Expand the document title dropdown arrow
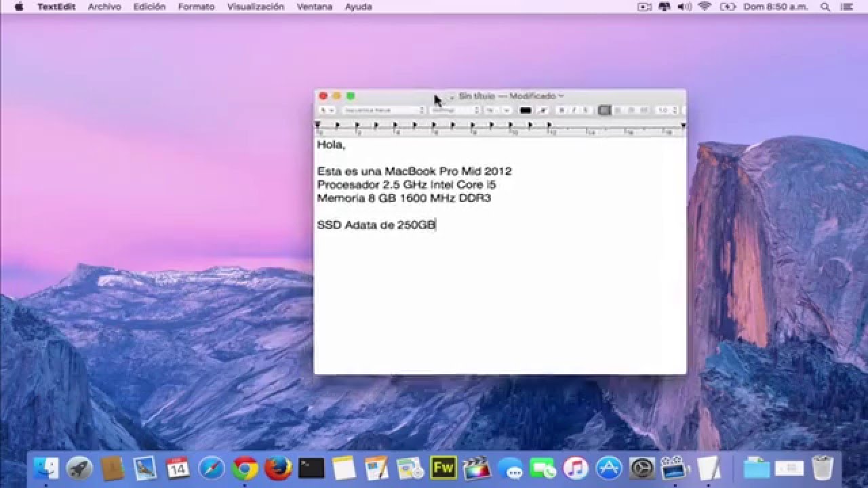 click(561, 96)
